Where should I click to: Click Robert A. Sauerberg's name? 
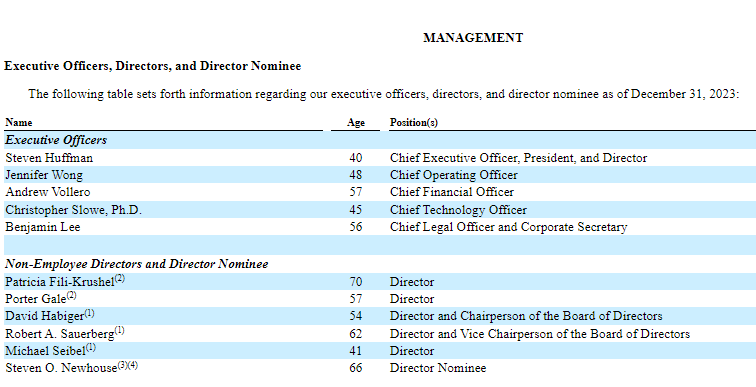point(60,334)
